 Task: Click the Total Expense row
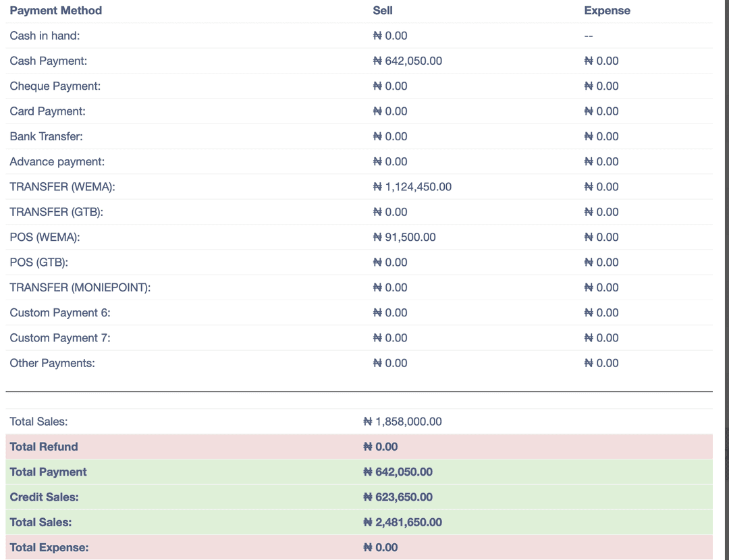[359, 547]
